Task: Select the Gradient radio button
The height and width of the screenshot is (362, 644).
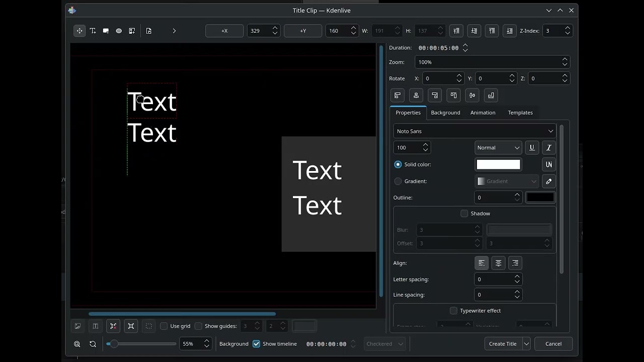Action: pos(398,181)
